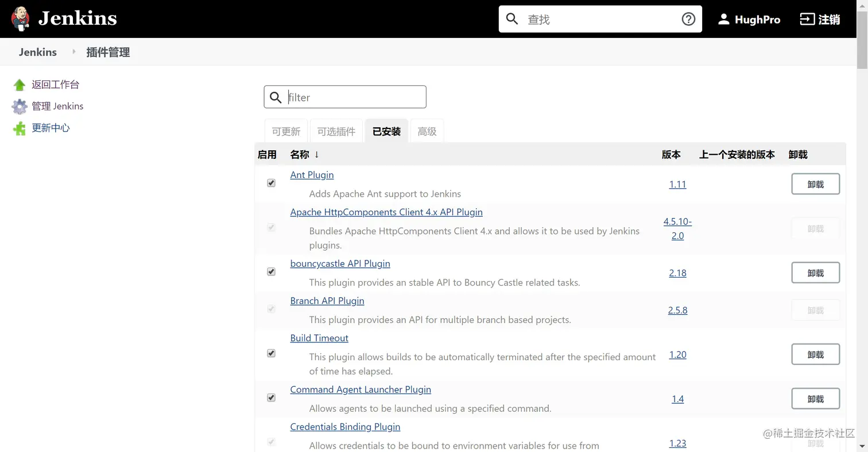
Task: Click disabled 卸载 for Apache HttpComponents Client
Action: coord(815,228)
